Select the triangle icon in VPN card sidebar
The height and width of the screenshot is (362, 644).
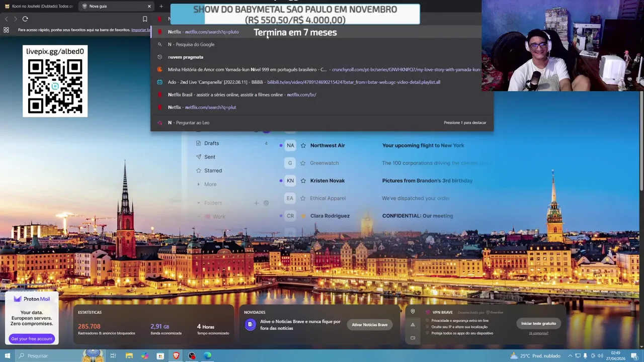pyautogui.click(x=413, y=325)
